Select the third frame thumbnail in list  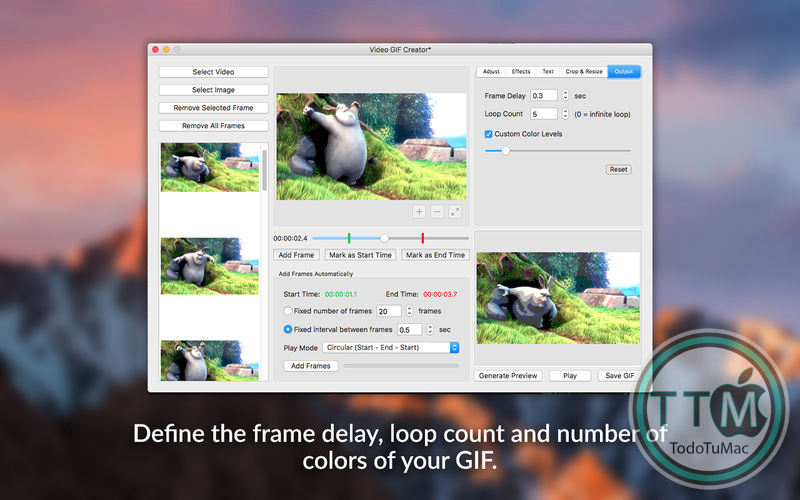[x=210, y=361]
